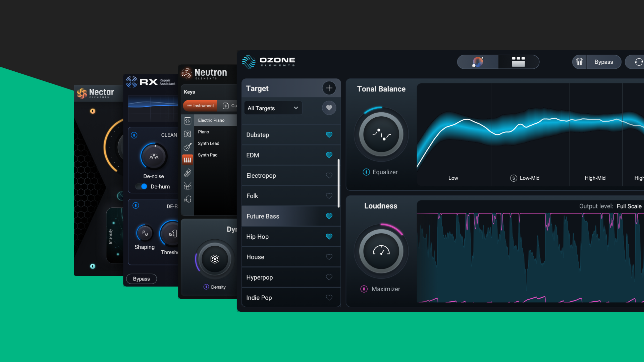Click the High-Mid band label

tap(595, 178)
